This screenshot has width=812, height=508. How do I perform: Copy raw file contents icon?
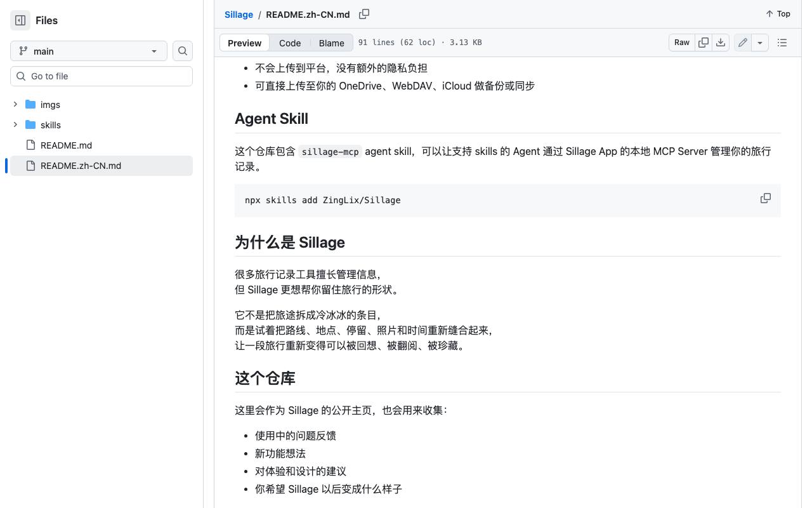704,43
